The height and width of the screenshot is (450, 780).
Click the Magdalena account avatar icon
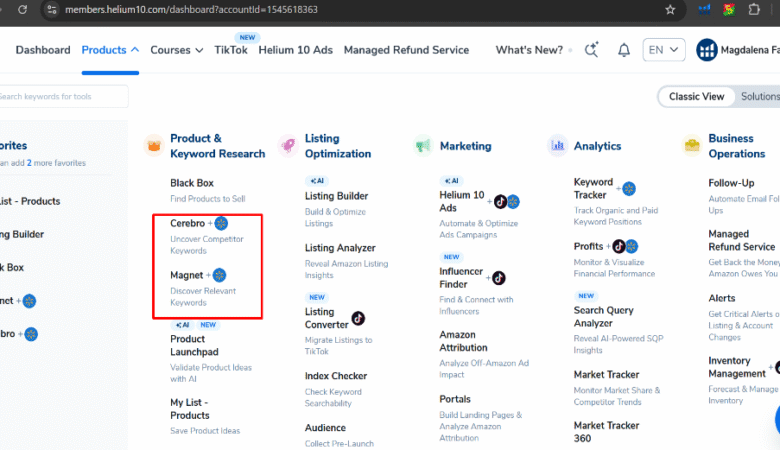coord(706,50)
